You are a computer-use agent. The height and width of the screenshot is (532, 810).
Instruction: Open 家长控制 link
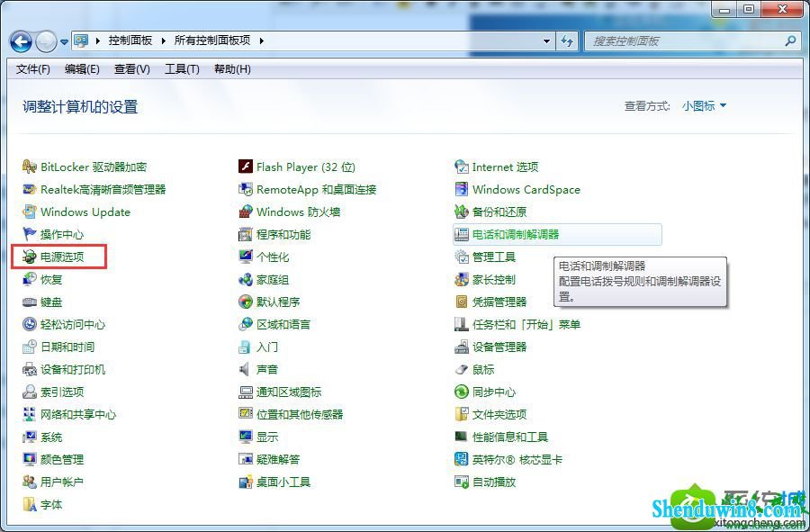494,279
